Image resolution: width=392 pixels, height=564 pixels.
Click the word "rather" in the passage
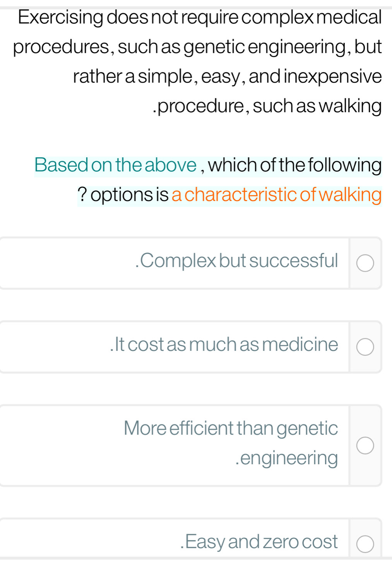[98, 76]
